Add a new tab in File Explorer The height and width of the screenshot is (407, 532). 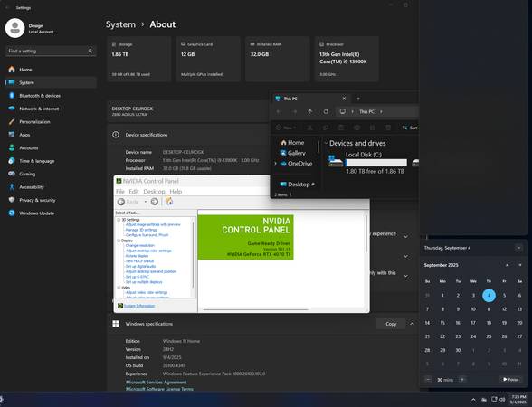click(x=358, y=99)
